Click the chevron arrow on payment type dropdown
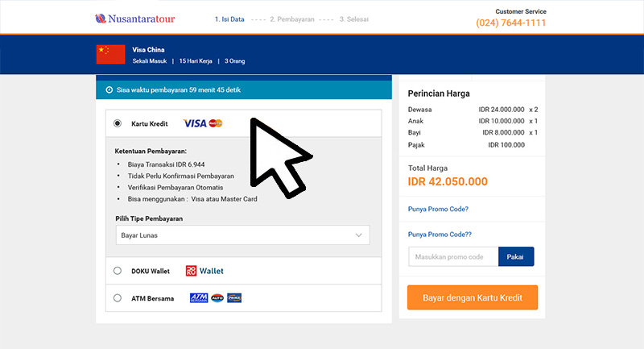The image size is (644, 349). (x=358, y=235)
